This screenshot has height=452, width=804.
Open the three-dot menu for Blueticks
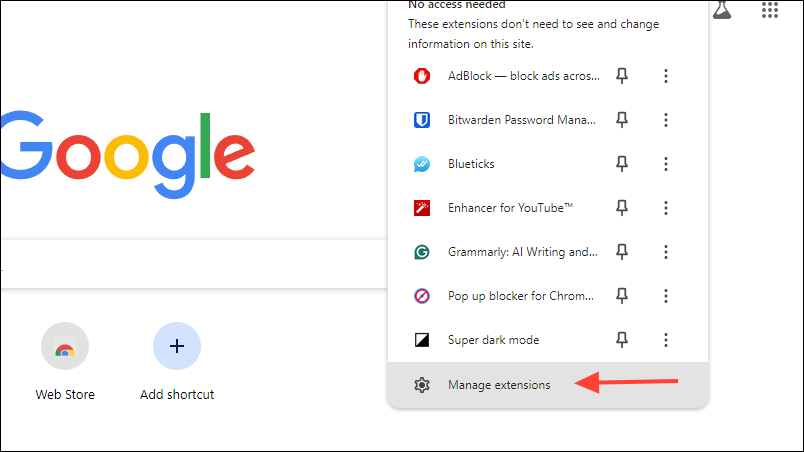[x=666, y=164]
